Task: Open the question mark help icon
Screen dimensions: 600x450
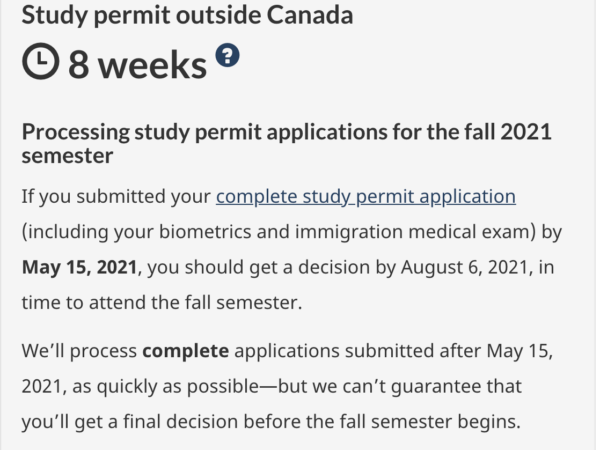Action: [227, 55]
